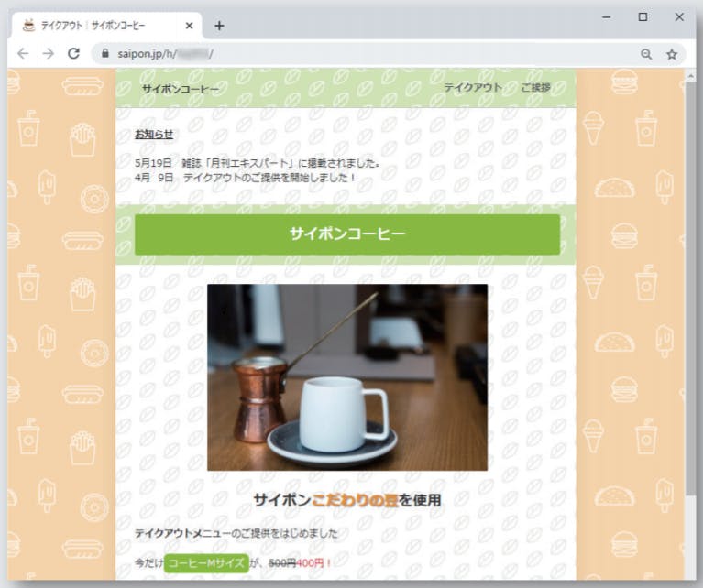This screenshot has width=703, height=588.
Task: Go back using the browser back arrow
Action: [x=23, y=54]
